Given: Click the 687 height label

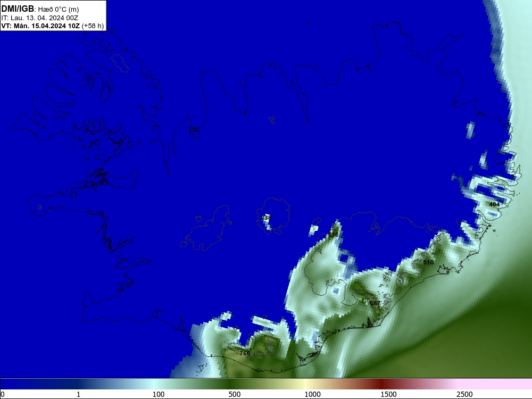Looking at the screenshot, I should pos(375,303).
